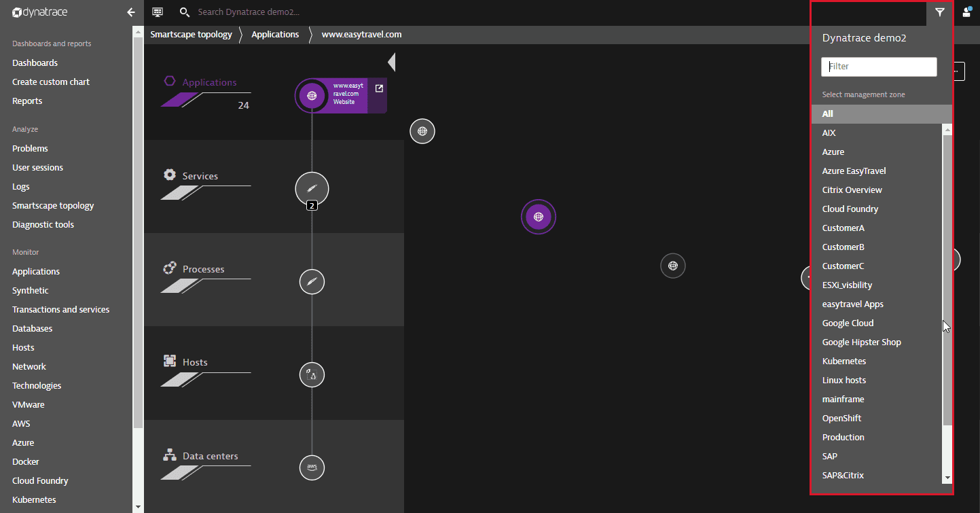
Task: Open Logs in sidebar
Action: 21,187
